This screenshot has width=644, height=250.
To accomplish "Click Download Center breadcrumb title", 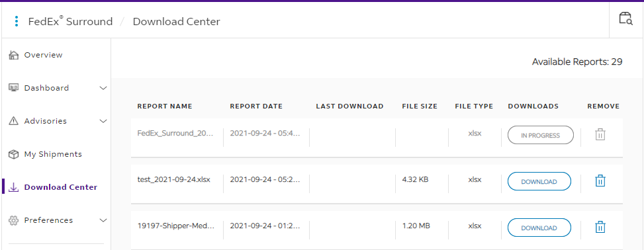I will point(176,22).
